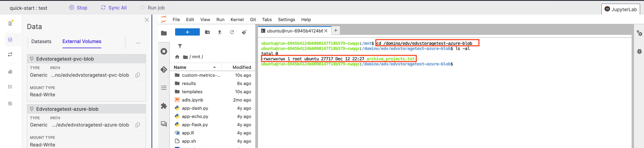Open the chat sidebar icon
This screenshot has width=644, height=148.
point(164,124)
